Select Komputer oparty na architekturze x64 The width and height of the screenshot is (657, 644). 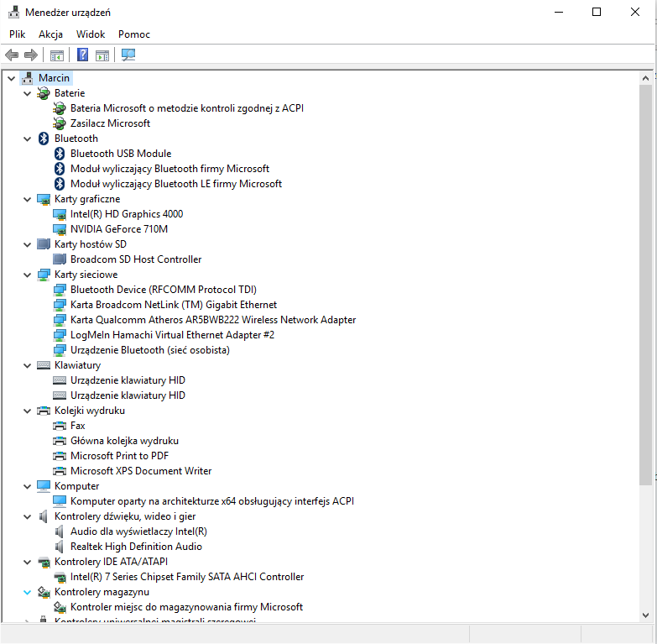tap(212, 501)
